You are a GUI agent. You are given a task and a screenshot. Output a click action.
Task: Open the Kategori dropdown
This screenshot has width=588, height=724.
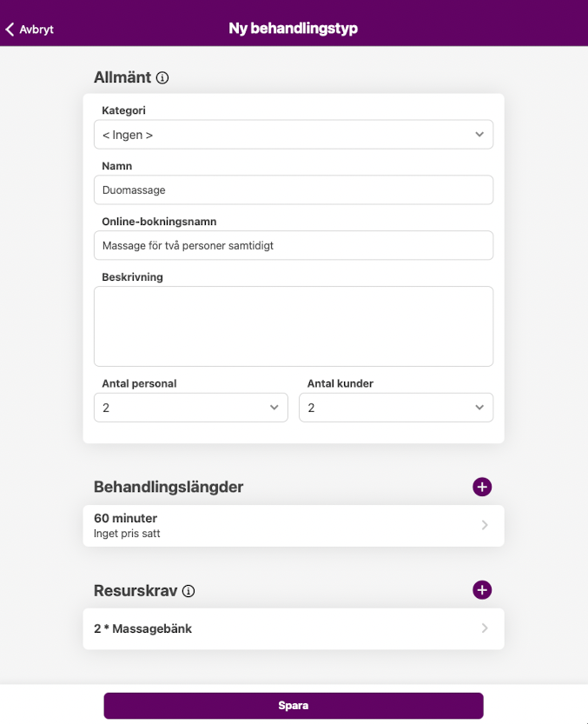coord(294,135)
